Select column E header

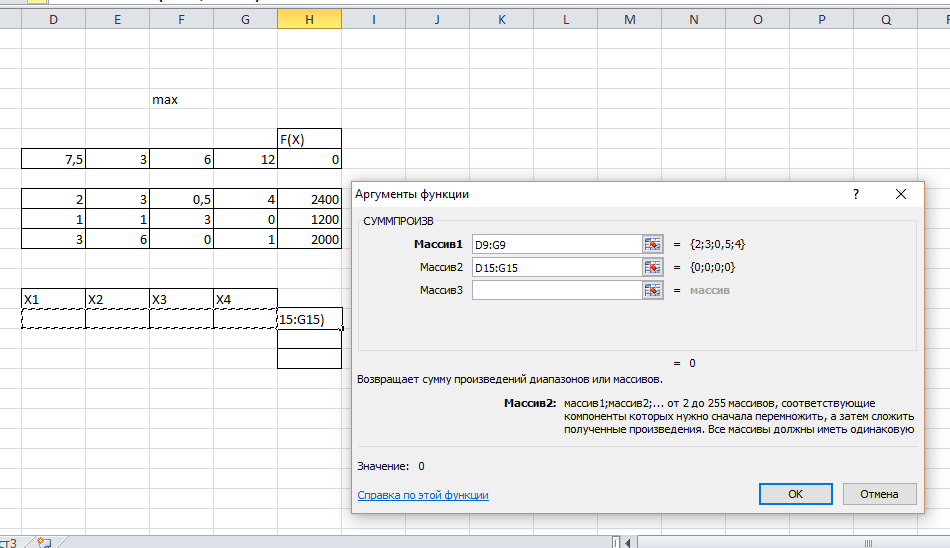click(118, 19)
